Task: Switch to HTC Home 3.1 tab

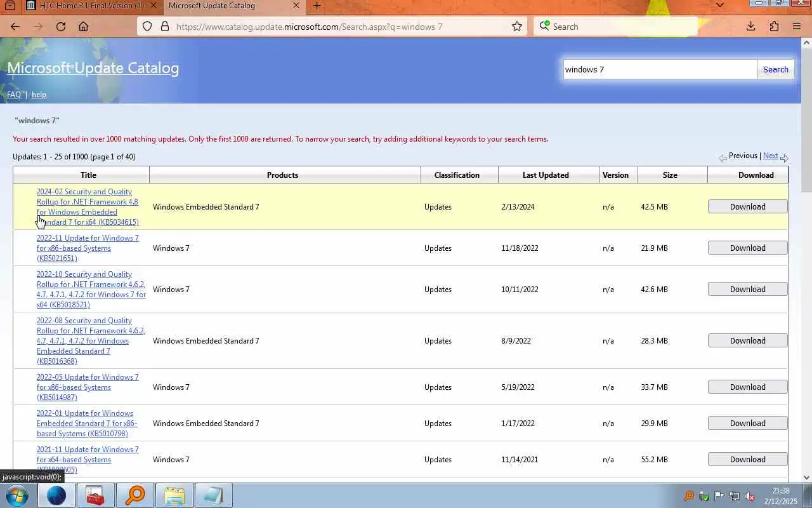Action: pyautogui.click(x=91, y=6)
